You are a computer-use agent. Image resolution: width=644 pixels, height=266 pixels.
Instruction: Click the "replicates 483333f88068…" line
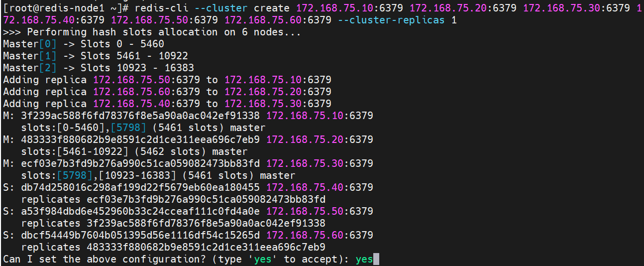coord(173,247)
